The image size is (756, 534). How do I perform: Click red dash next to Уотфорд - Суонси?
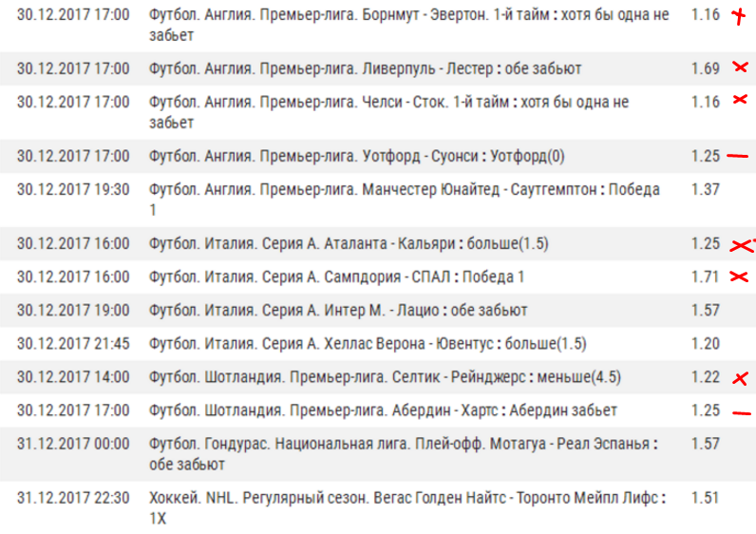pos(738,156)
